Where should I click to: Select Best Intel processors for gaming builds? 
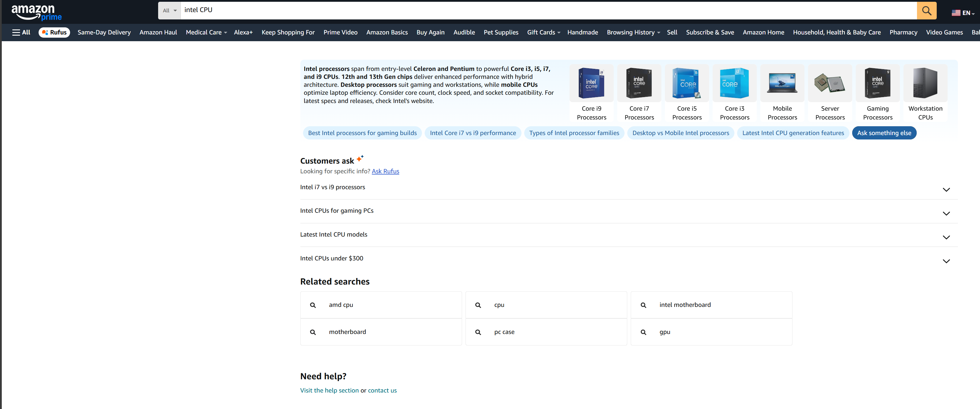(x=362, y=133)
